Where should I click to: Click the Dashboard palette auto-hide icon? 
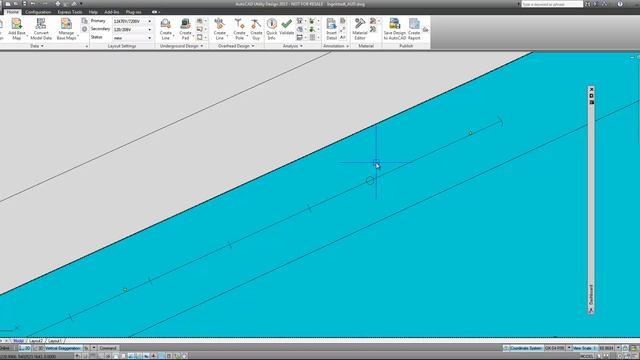pyautogui.click(x=591, y=96)
